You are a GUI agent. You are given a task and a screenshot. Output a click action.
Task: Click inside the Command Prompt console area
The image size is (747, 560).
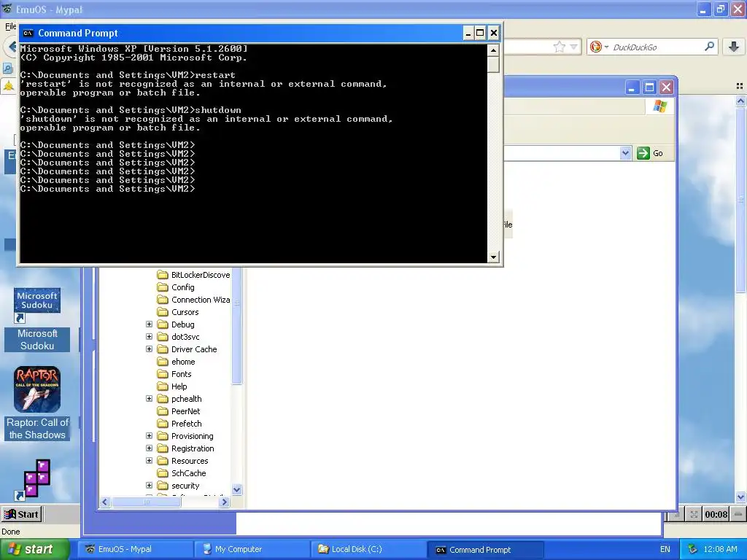[253, 153]
